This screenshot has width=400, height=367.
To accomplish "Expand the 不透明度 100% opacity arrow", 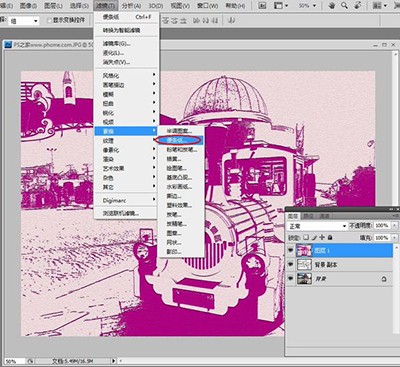I will point(394,226).
